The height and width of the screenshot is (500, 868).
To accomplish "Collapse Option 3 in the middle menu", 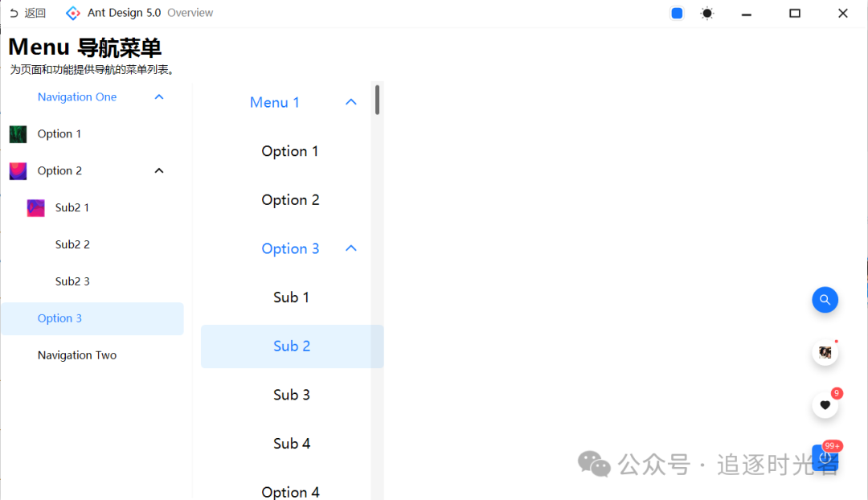I will [x=351, y=248].
